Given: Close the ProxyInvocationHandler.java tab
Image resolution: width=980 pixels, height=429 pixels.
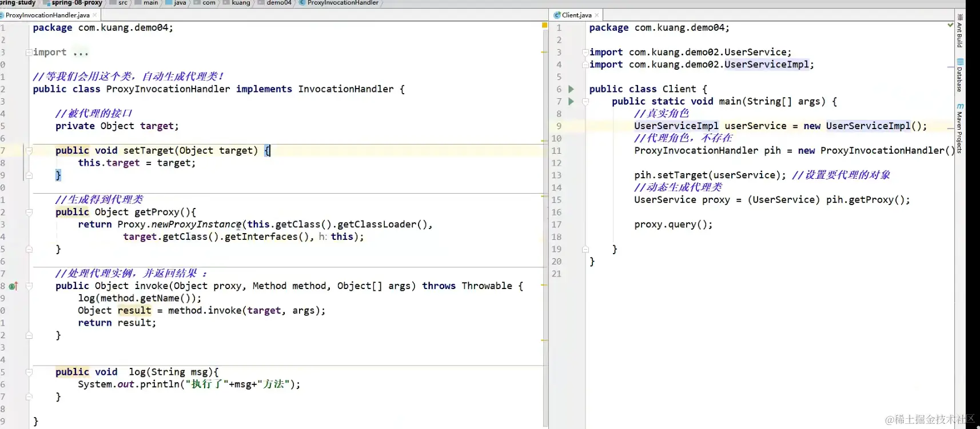Looking at the screenshot, I should coord(94,15).
